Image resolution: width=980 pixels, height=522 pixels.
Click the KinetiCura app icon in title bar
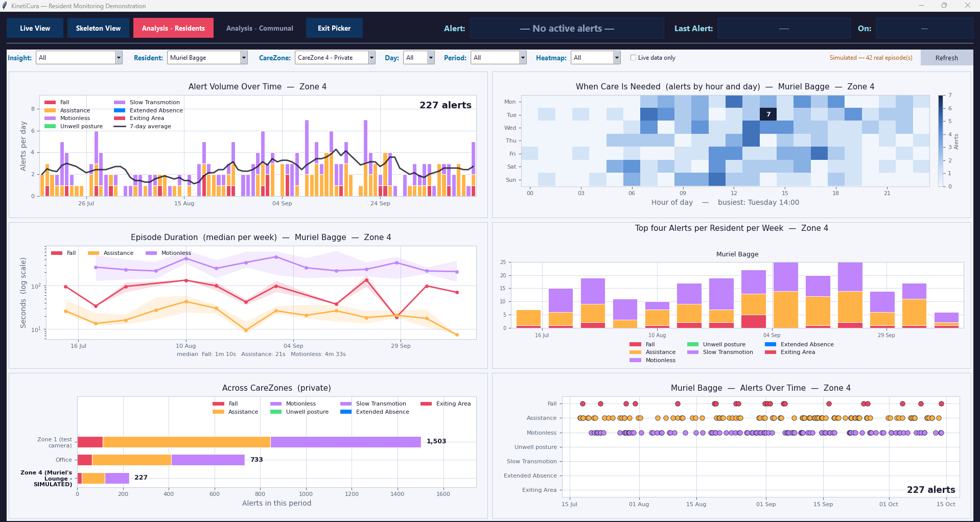[x=5, y=6]
